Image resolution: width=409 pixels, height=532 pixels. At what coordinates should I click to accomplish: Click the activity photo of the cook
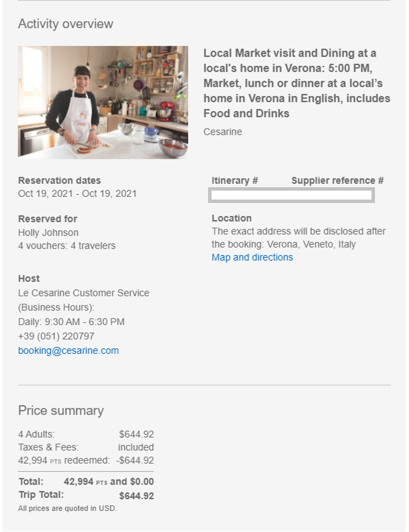103,103
